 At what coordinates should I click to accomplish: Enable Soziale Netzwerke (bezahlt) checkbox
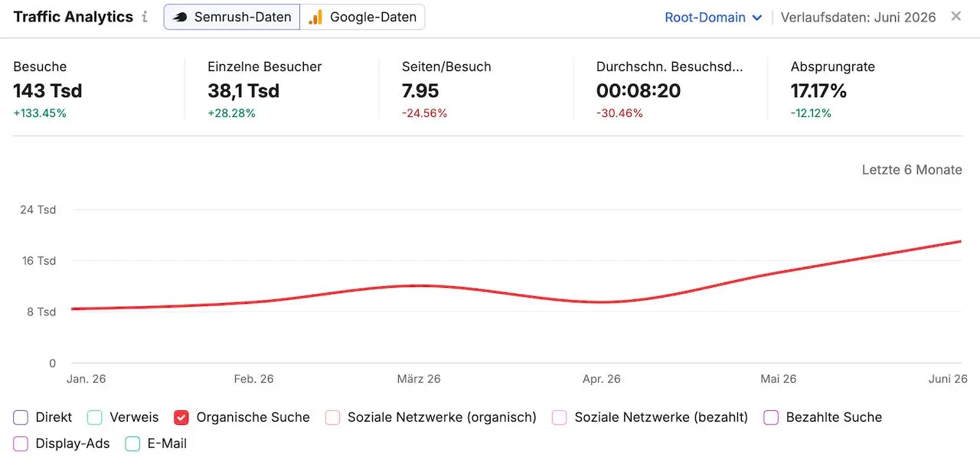(x=560, y=417)
